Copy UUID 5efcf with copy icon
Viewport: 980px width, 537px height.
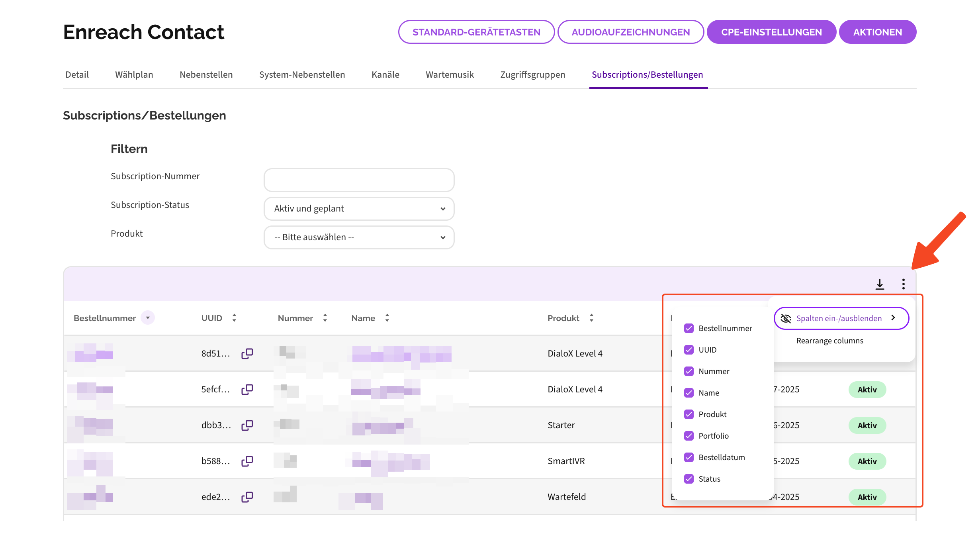pyautogui.click(x=247, y=389)
